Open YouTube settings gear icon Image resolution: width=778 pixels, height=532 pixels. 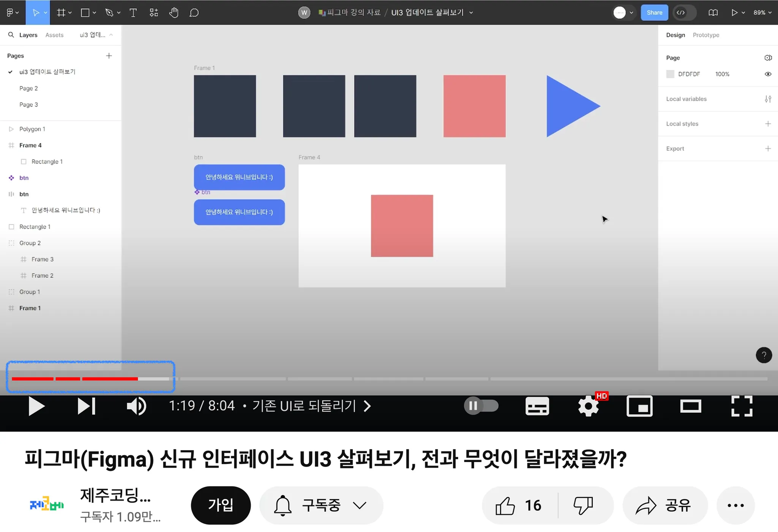coord(588,406)
